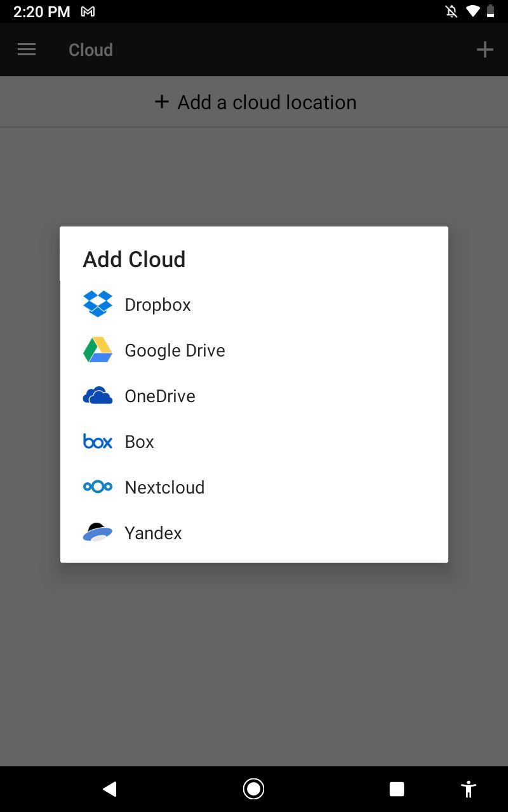
Task: Select the OneDrive cloud icon
Action: (98, 396)
